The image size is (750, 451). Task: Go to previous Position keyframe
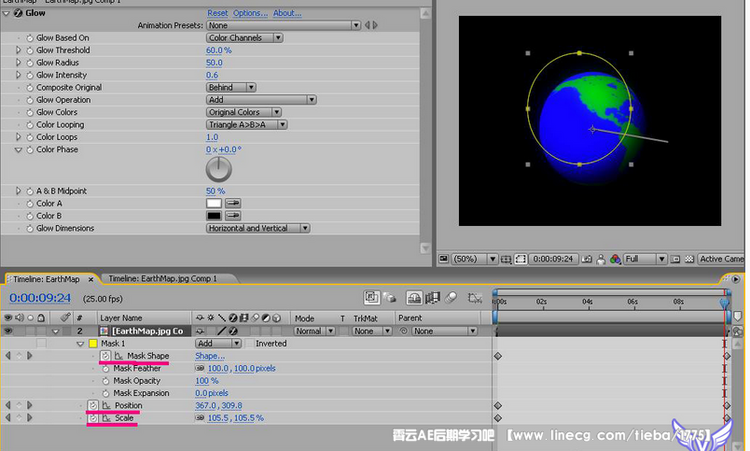8,406
